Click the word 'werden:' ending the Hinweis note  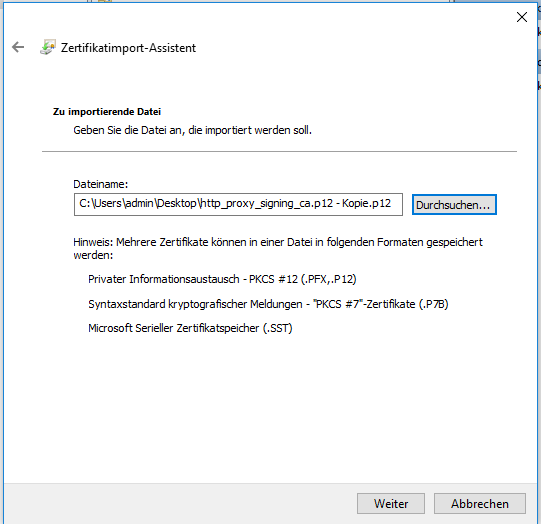click(93, 255)
